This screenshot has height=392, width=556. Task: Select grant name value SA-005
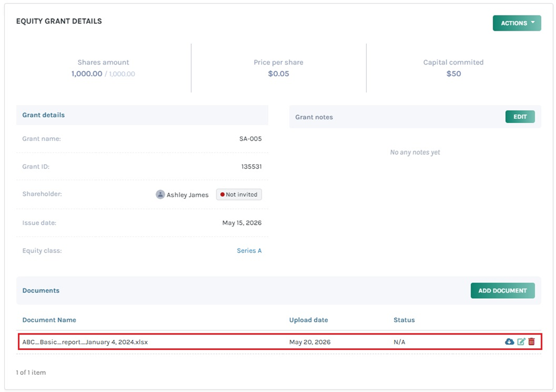click(250, 138)
